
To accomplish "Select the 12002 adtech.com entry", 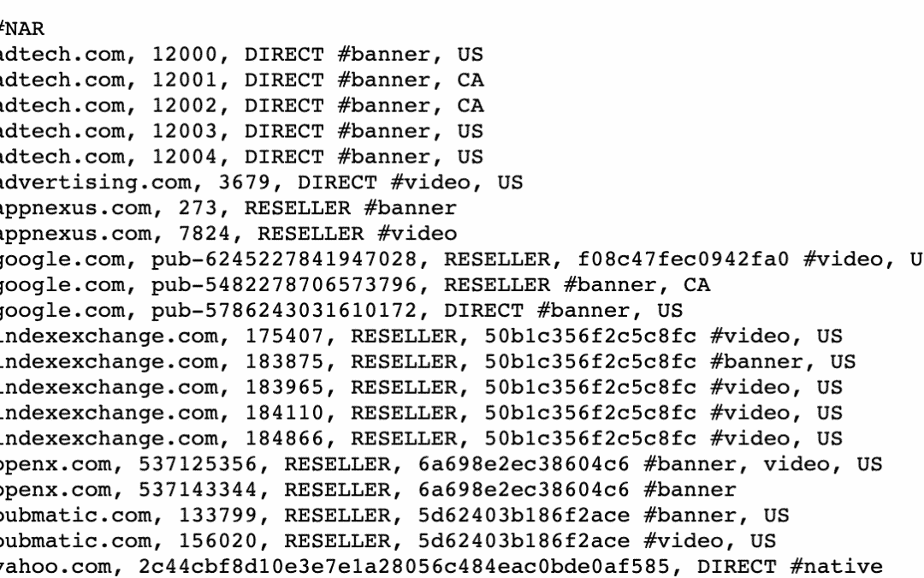I will click(x=241, y=105).
